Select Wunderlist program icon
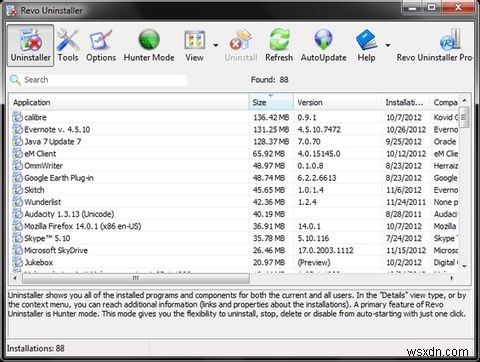This screenshot has width=480, height=362. pyautogui.click(x=17, y=202)
